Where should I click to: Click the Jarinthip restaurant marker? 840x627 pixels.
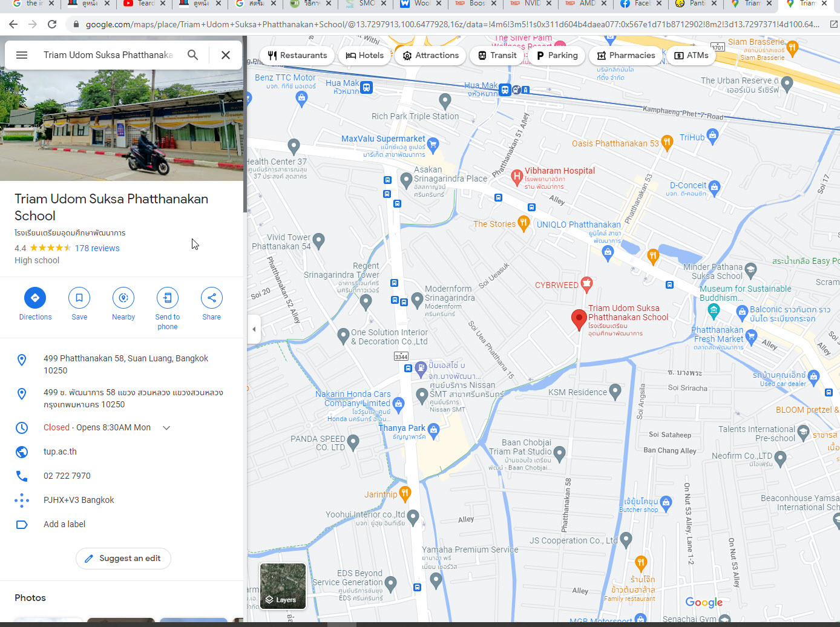405,493
